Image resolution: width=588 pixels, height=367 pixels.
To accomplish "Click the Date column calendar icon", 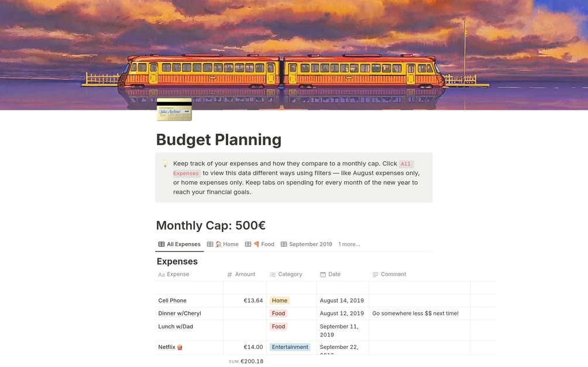I will point(323,275).
